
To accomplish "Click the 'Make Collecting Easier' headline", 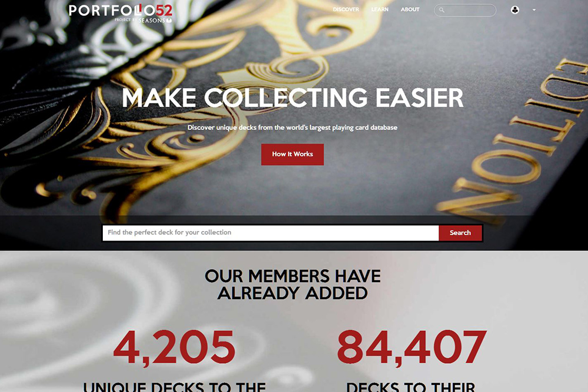I will [292, 98].
